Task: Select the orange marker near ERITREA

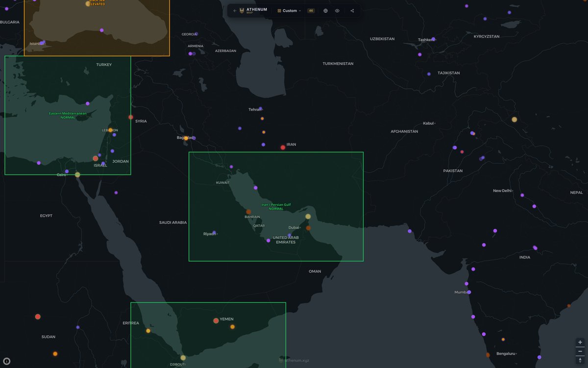Action: point(148,331)
